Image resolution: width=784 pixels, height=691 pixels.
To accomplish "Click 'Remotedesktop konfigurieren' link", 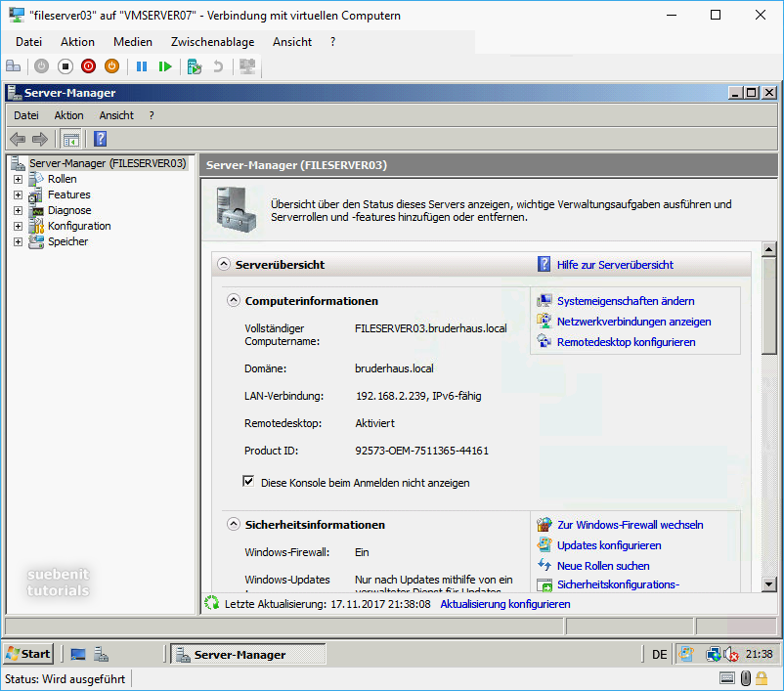I will point(626,342).
